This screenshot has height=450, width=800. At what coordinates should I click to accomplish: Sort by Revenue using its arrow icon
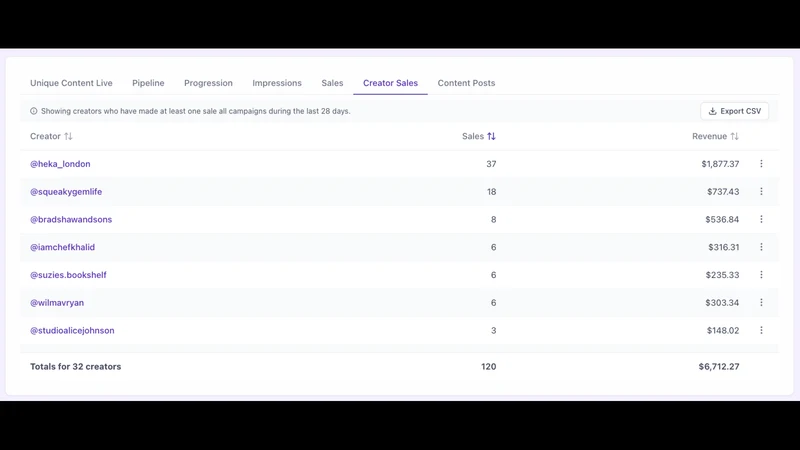734,136
